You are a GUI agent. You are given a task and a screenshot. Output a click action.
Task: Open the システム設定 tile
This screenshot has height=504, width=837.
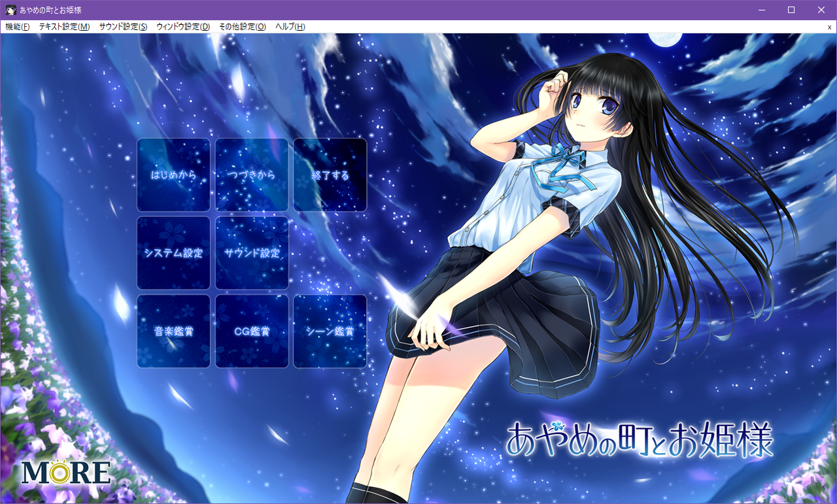tap(173, 253)
